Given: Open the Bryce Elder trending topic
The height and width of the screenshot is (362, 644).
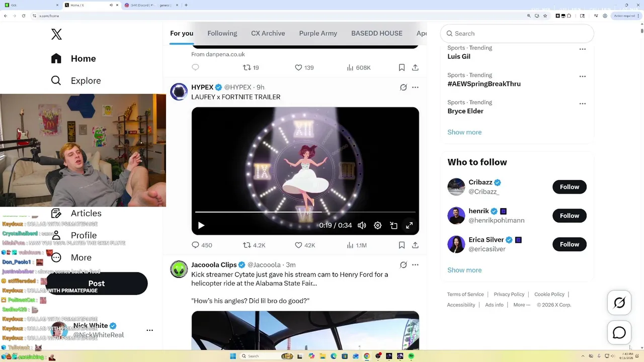Looking at the screenshot, I should point(465,111).
